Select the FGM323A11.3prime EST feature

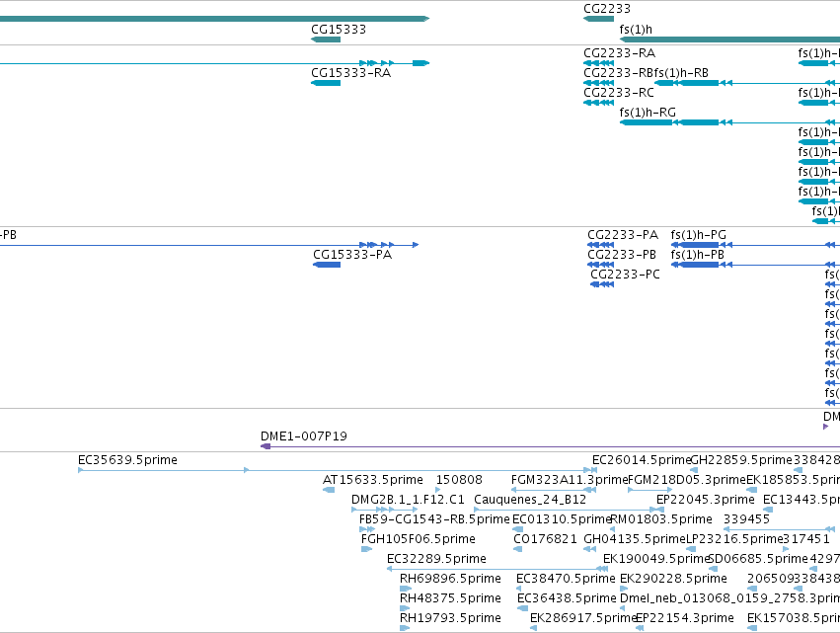tap(554, 490)
